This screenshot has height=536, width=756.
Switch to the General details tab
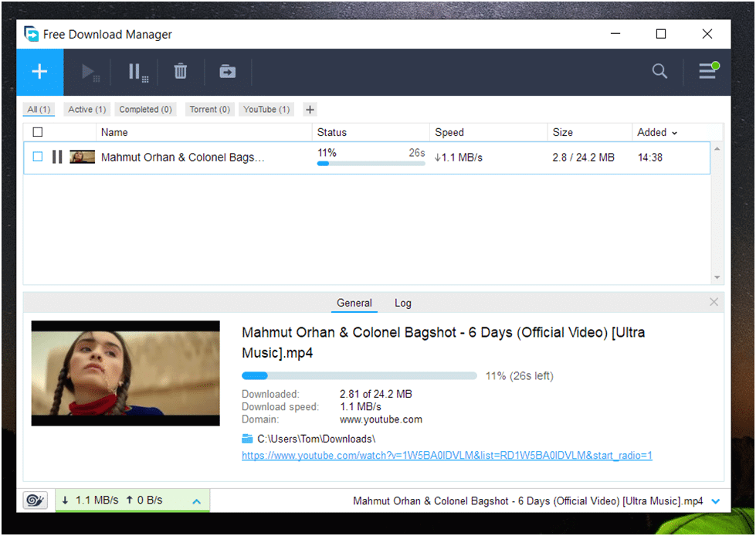coord(354,304)
